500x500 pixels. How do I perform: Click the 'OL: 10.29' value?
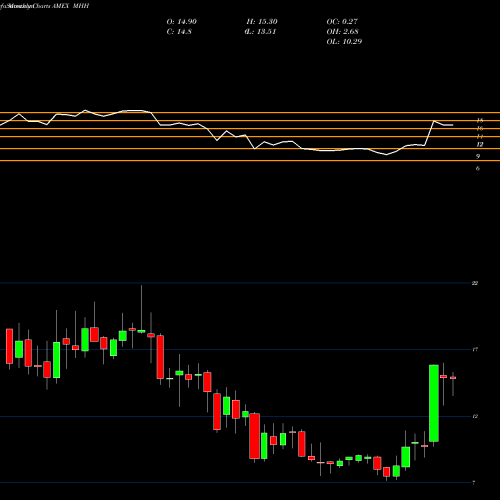pos(344,42)
